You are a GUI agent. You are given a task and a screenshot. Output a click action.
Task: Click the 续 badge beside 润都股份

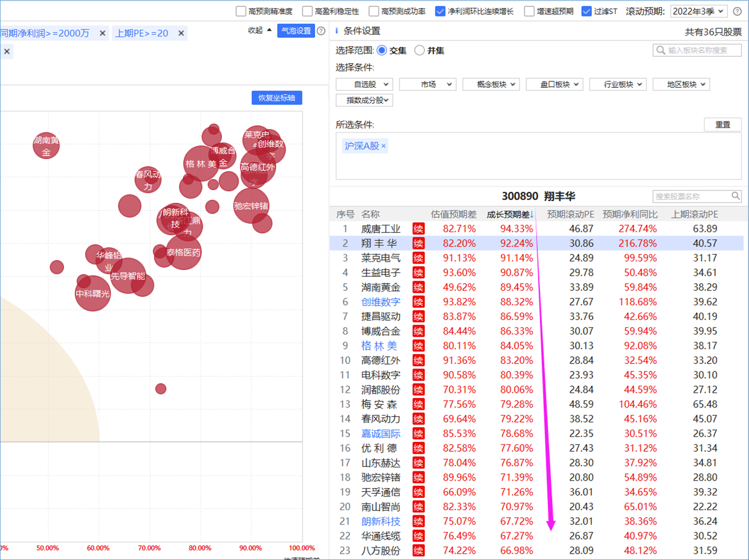pos(418,390)
